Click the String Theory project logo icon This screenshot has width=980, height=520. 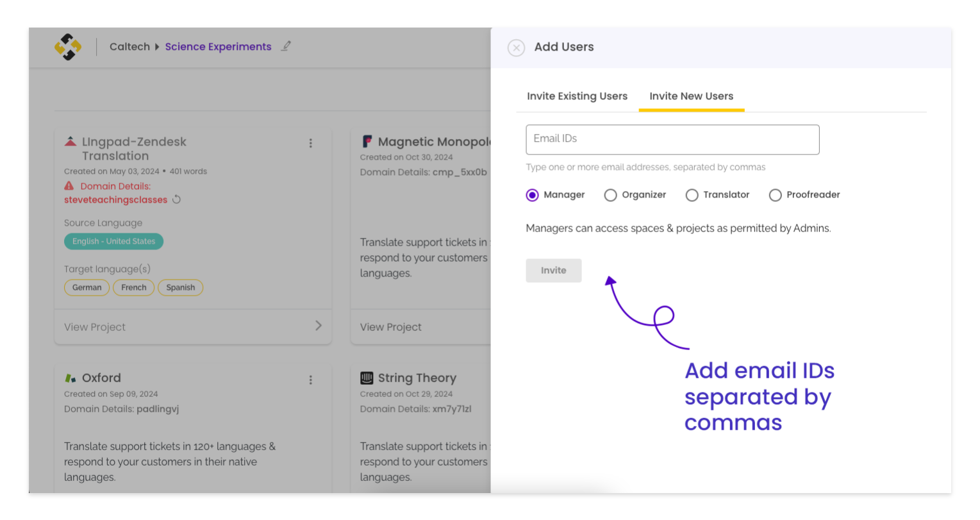[x=367, y=378]
